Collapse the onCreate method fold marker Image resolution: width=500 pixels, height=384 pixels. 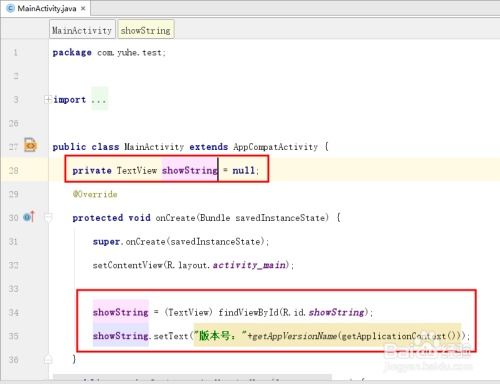48,218
